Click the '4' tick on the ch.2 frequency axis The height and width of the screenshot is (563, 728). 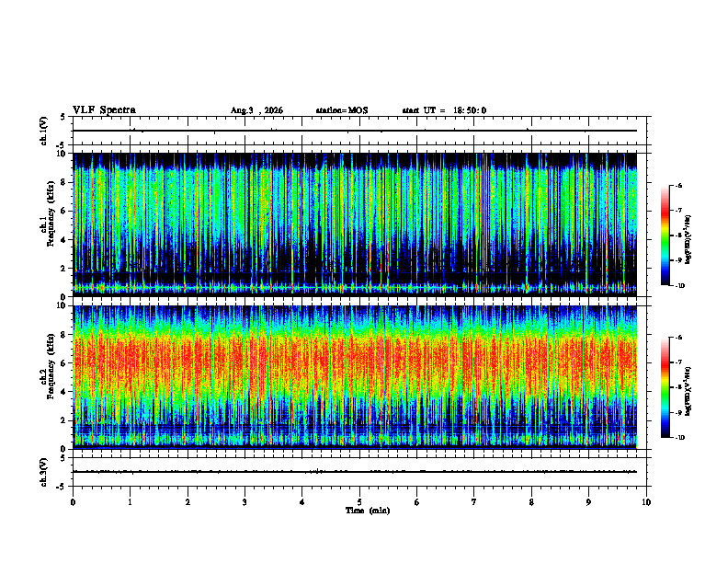tap(64, 392)
